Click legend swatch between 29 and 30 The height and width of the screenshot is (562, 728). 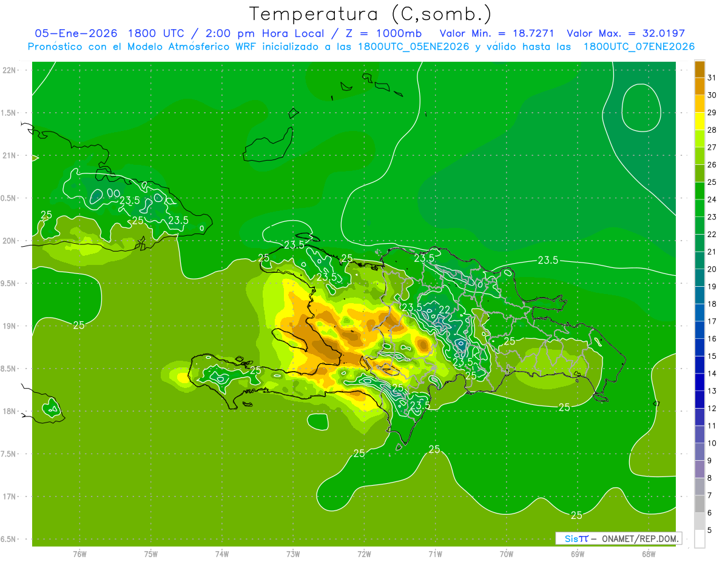[x=699, y=104]
